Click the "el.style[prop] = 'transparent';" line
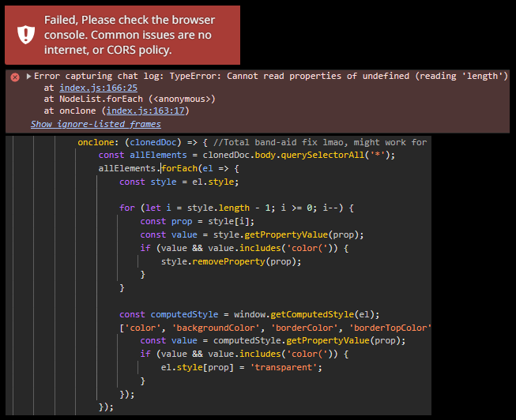The height and width of the screenshot is (420, 516). (x=242, y=367)
